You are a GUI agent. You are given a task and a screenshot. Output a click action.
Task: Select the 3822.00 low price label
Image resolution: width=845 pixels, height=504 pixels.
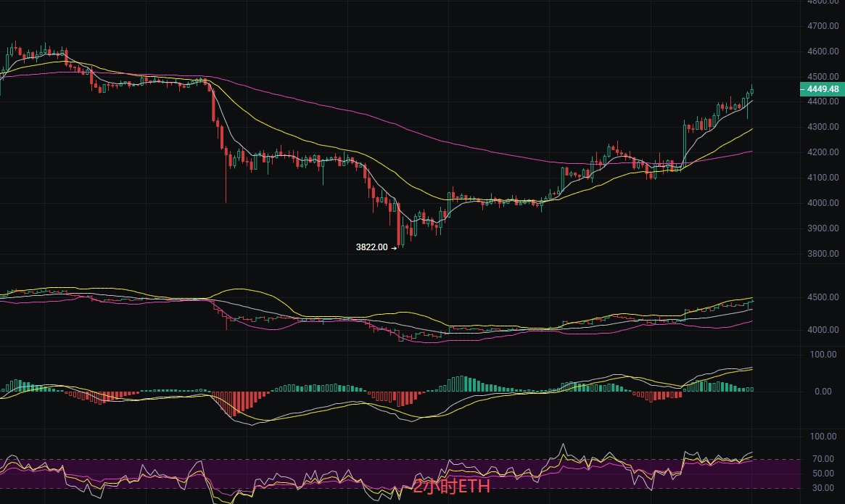tap(372, 247)
